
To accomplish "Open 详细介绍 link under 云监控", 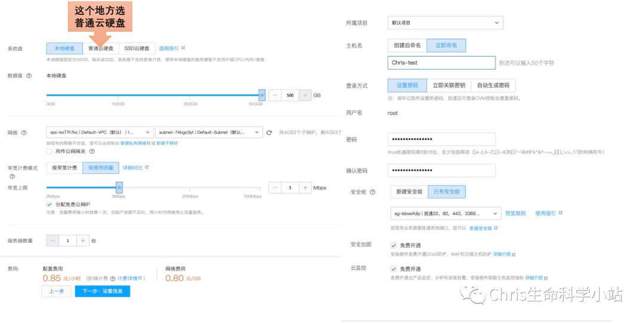I will (536, 278).
